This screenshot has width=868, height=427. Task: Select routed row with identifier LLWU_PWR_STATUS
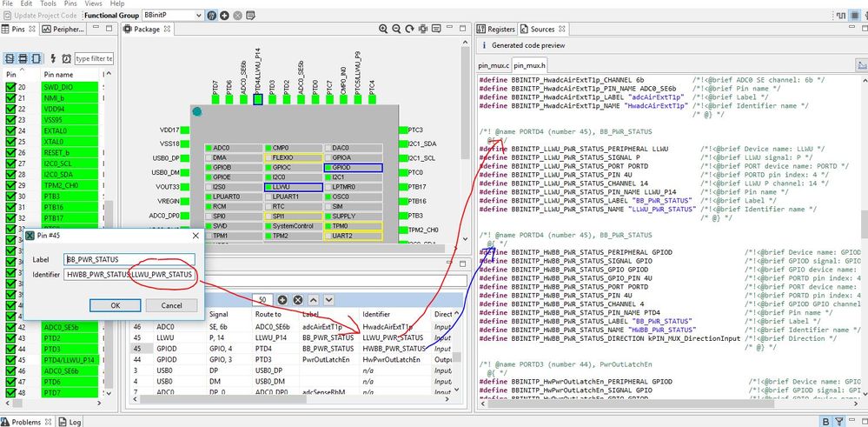coord(292,337)
